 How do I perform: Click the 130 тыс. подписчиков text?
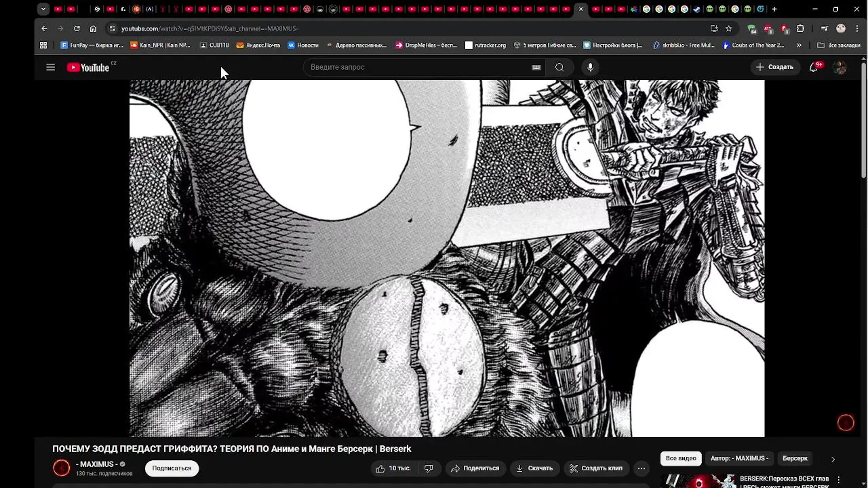104,474
